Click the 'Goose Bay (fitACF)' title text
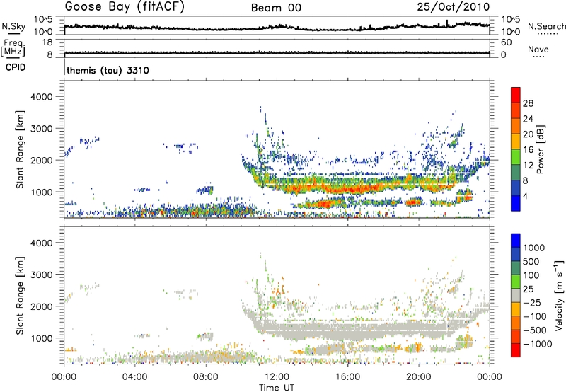Image resolution: width=566 pixels, height=392 pixels. click(125, 7)
